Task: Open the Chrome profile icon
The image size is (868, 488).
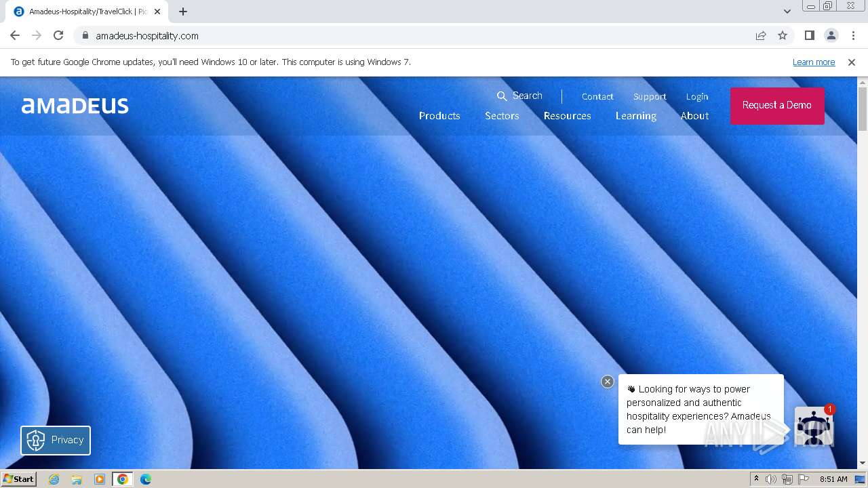Action: click(831, 36)
